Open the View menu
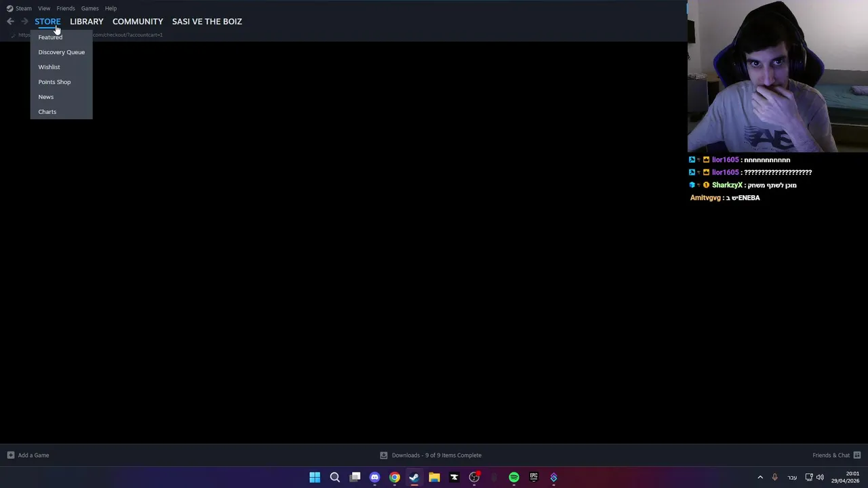This screenshot has height=488, width=868. coord(44,8)
